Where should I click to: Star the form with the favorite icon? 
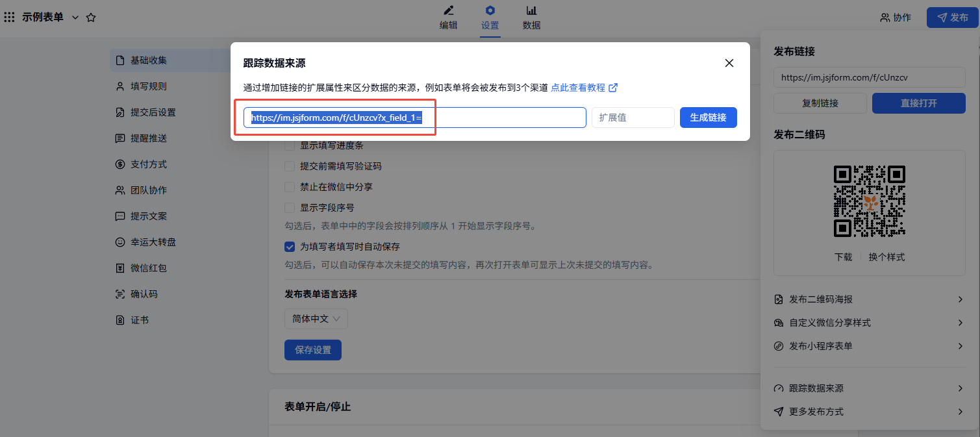click(91, 18)
